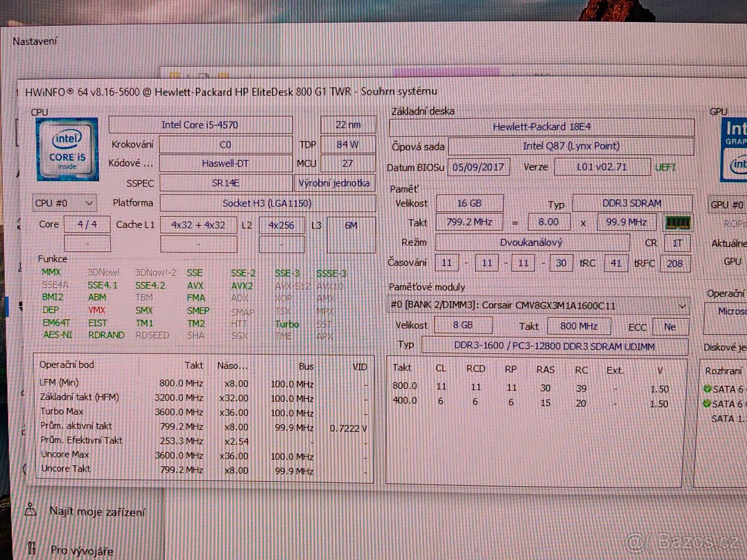Click the Socket H3 (LGA1150) platform field
The image size is (747, 560).
[268, 203]
